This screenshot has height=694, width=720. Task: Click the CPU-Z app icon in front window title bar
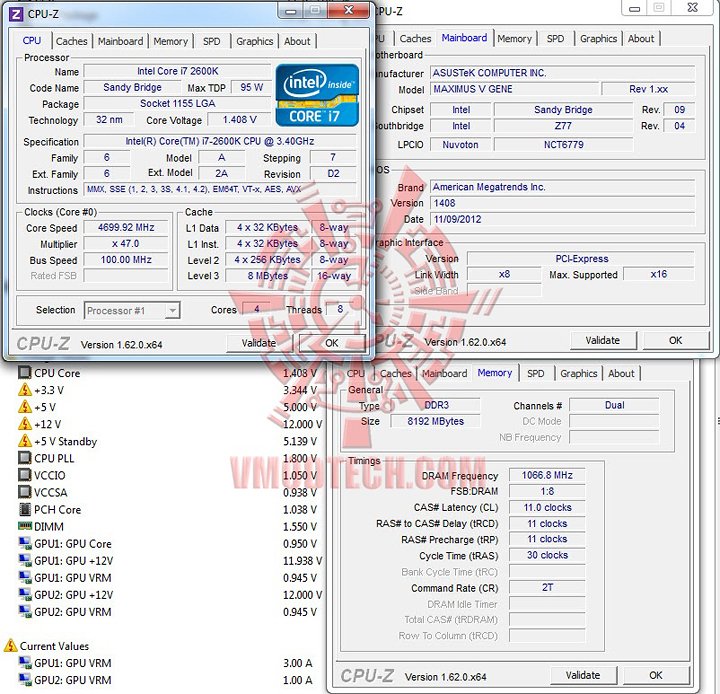coord(16,14)
